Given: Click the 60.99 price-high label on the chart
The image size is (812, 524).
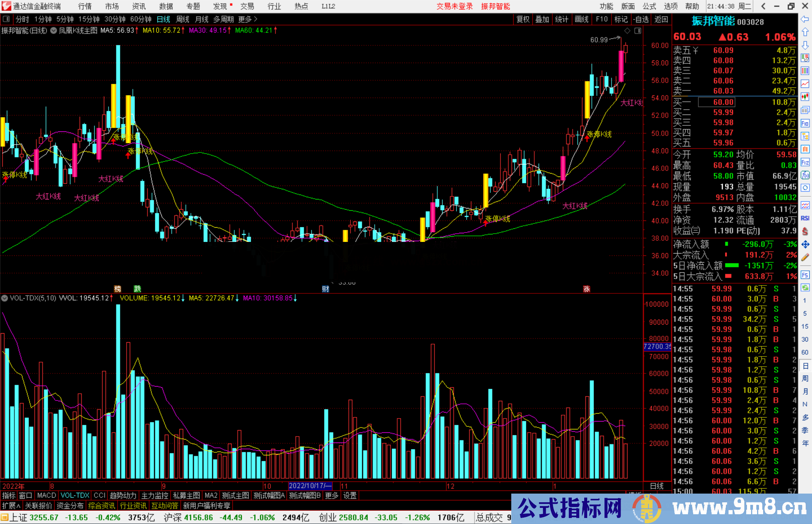Looking at the screenshot, I should click(x=599, y=40).
